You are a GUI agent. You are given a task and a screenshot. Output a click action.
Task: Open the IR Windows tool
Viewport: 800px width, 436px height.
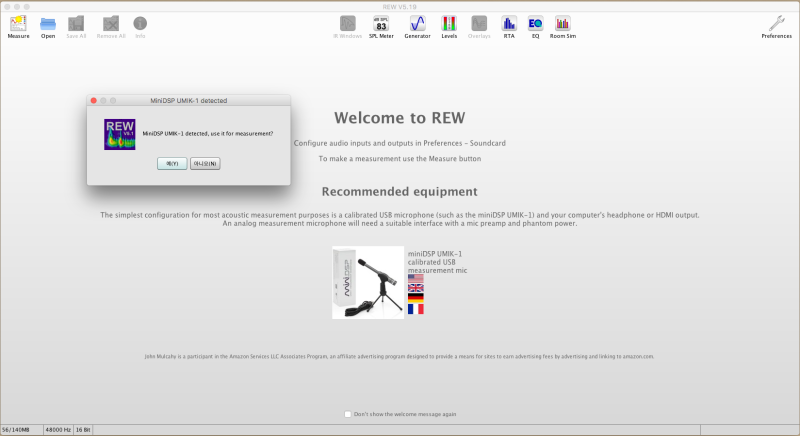point(347,23)
